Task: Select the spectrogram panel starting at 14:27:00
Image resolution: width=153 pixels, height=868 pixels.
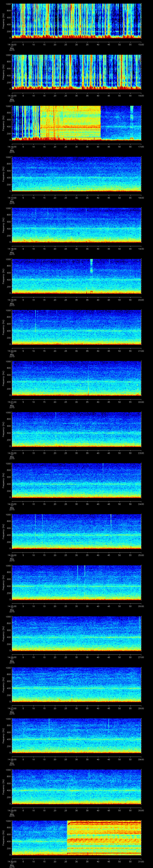Action: tap(76, 685)
